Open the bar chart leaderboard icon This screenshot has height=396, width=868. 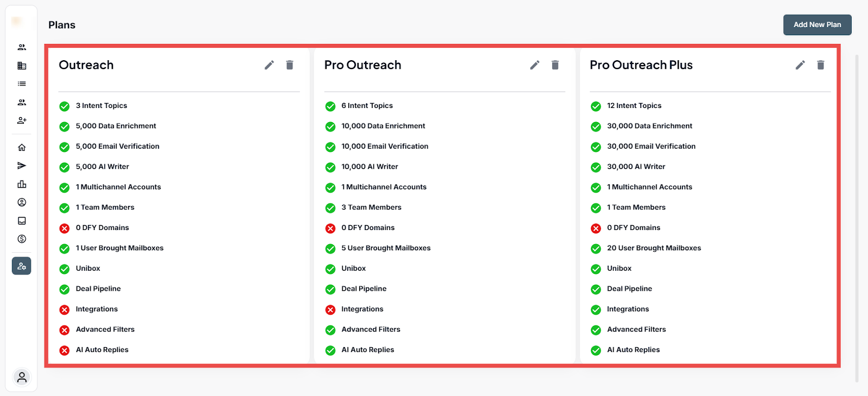coord(22,184)
